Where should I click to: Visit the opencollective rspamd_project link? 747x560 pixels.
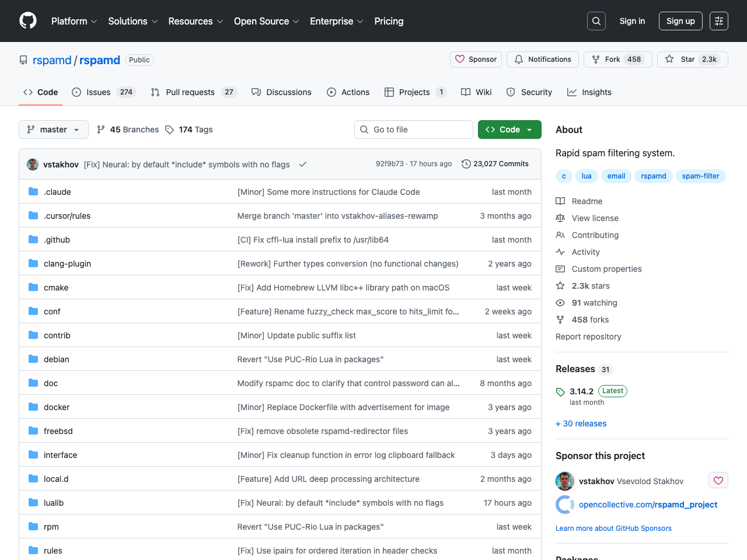[x=648, y=504]
